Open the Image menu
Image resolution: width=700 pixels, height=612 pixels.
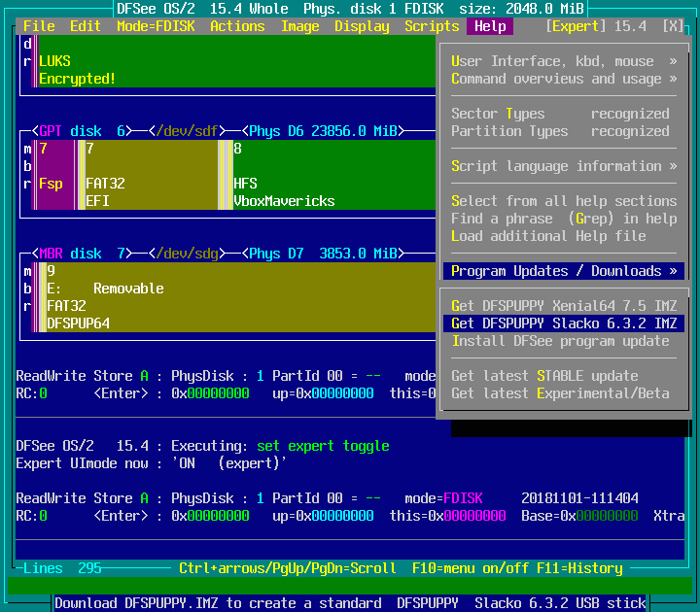pos(299,26)
